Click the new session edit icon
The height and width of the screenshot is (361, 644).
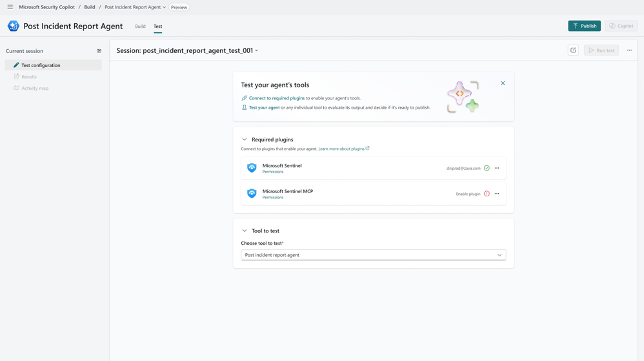click(x=573, y=50)
